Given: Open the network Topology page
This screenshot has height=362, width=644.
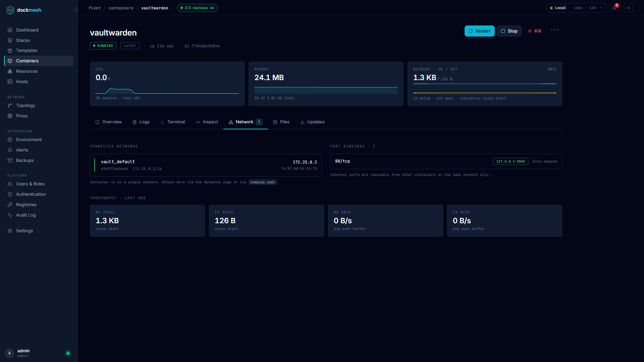Looking at the screenshot, I should point(39,105).
